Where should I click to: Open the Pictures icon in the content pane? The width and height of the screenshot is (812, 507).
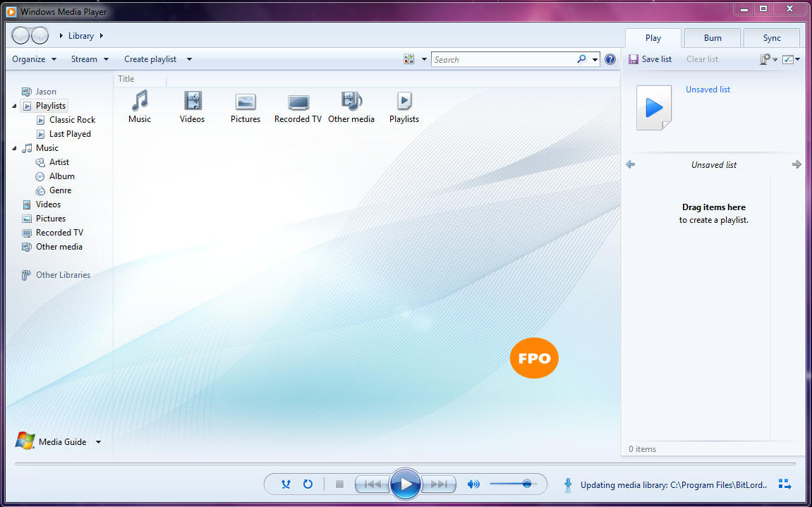coord(246,106)
